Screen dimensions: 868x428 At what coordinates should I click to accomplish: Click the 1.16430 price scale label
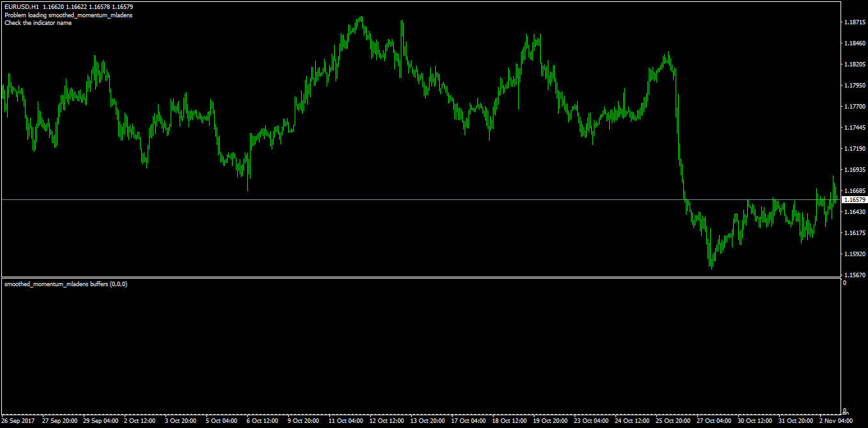[855, 212]
